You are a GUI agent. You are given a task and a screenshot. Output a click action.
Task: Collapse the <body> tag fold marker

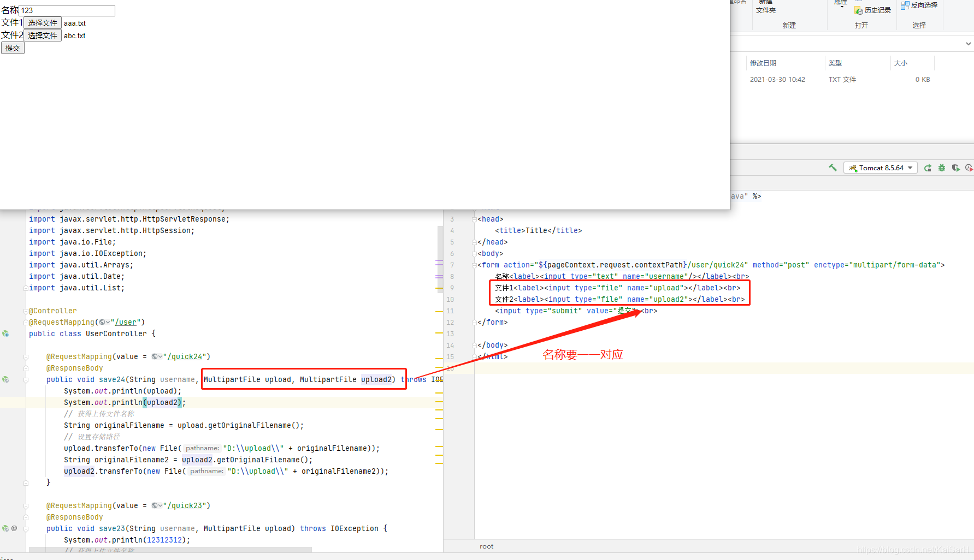pyautogui.click(x=474, y=254)
